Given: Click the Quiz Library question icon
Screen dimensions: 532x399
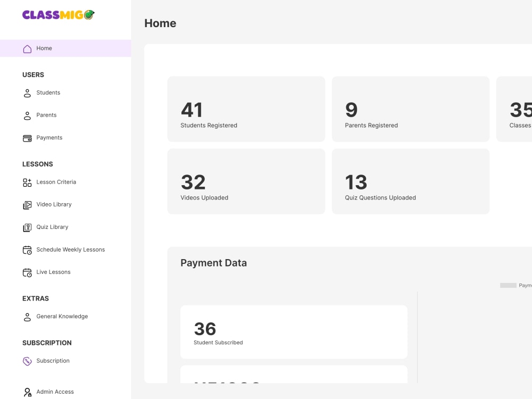Looking at the screenshot, I should 27,227.
